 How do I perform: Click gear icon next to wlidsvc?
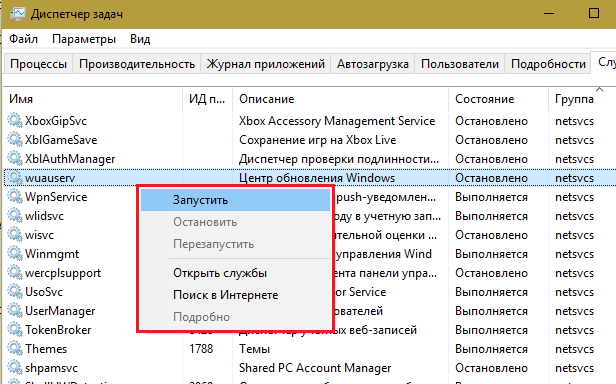(15, 215)
